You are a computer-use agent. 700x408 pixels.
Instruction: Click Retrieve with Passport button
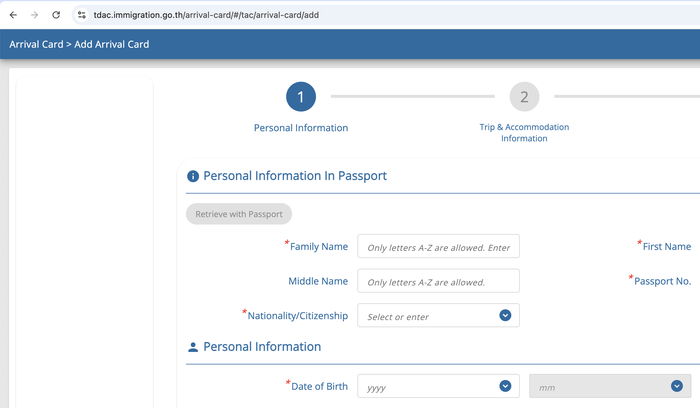click(x=239, y=214)
